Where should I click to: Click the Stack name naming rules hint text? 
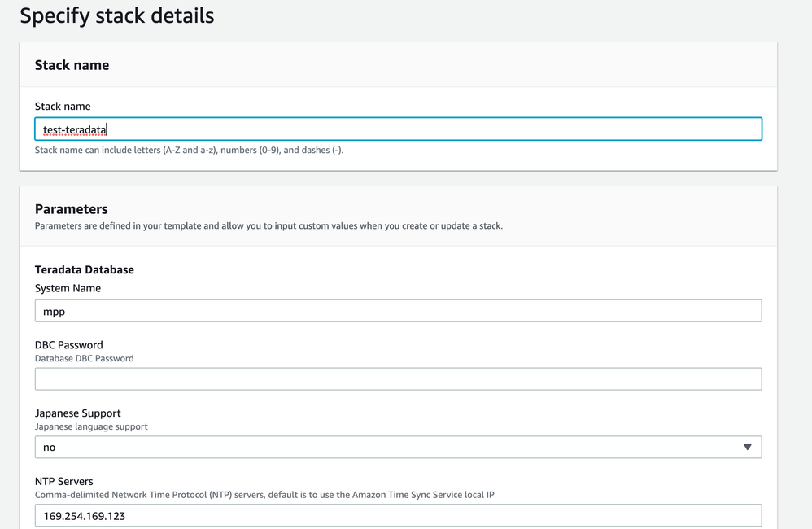pyautogui.click(x=188, y=150)
